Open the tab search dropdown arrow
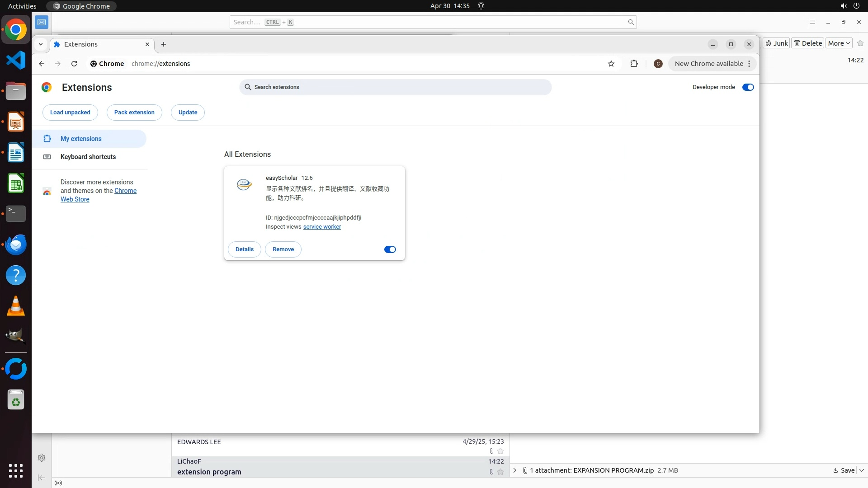Image resolution: width=868 pixels, height=488 pixels. 41,44
